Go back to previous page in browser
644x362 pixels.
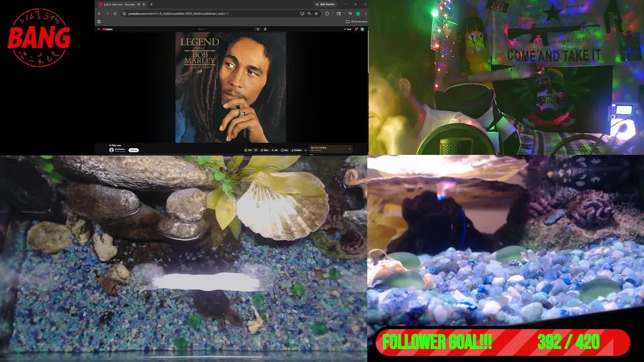(99, 14)
